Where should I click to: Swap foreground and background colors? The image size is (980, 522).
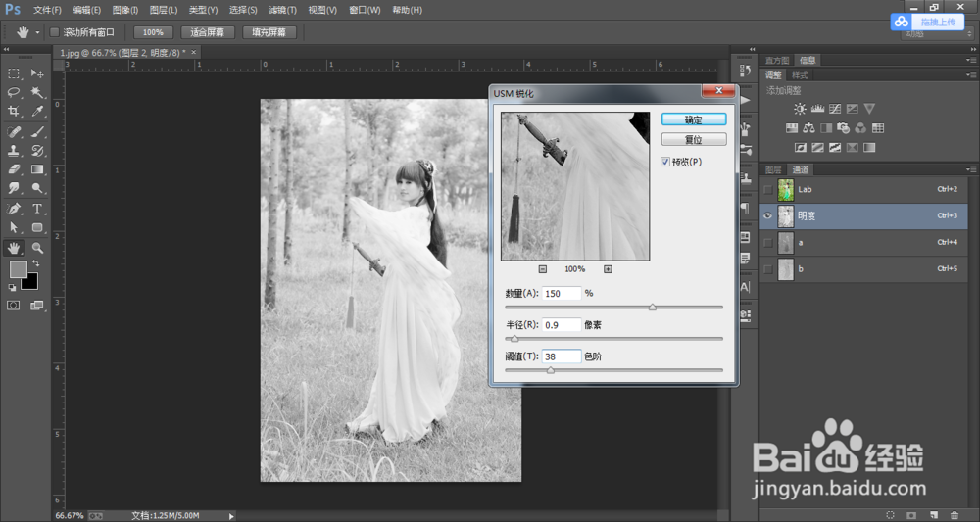point(35,263)
